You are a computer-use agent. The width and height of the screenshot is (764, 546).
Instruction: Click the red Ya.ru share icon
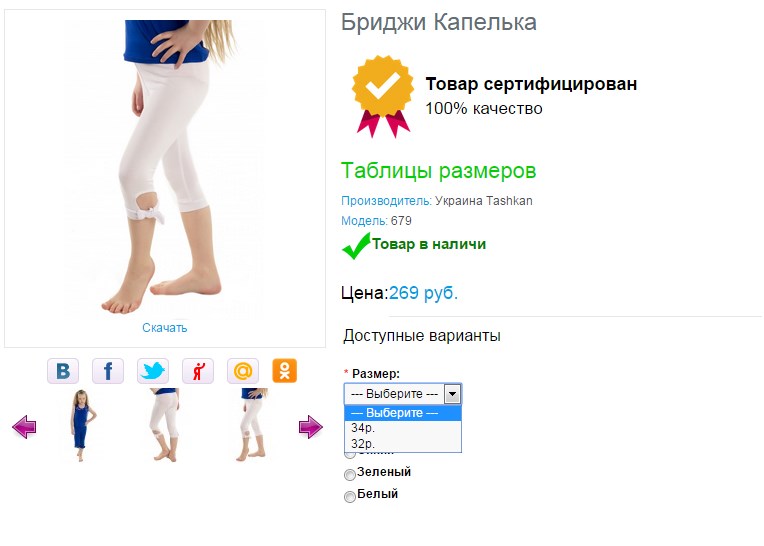coord(198,371)
